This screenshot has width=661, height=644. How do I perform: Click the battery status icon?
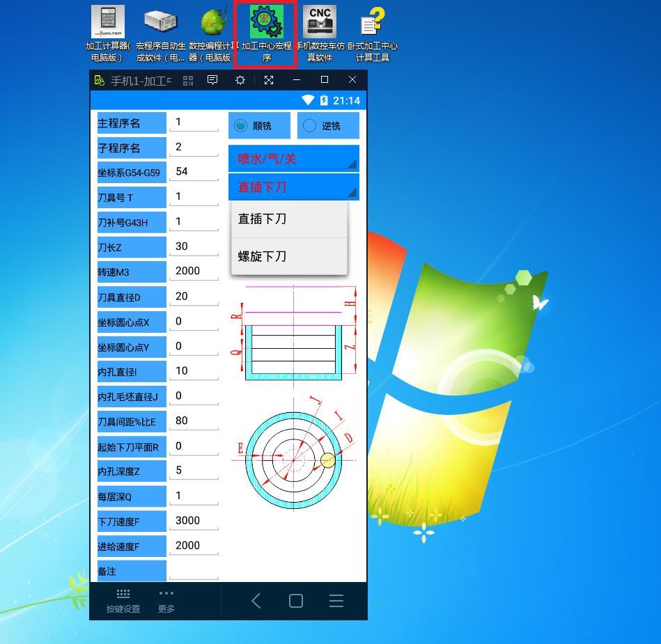tap(324, 100)
